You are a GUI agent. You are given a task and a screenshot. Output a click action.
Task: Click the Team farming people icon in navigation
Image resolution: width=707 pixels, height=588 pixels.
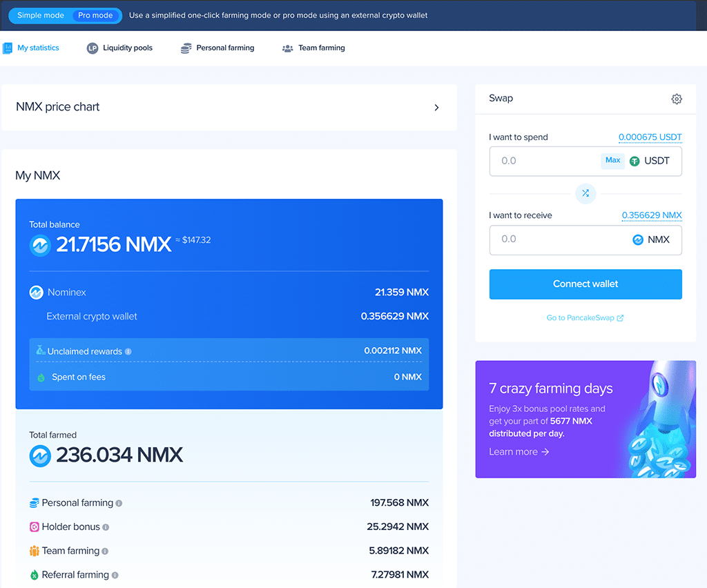(288, 48)
